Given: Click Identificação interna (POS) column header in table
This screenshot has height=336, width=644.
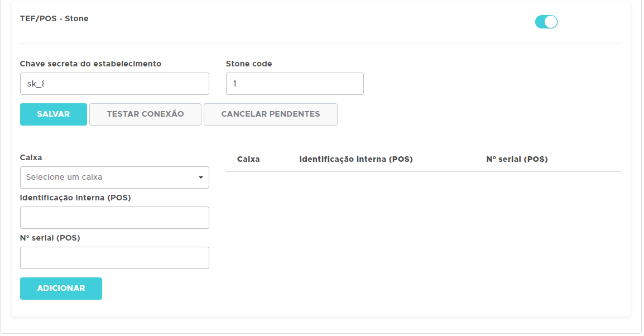Looking at the screenshot, I should pyautogui.click(x=355, y=159).
